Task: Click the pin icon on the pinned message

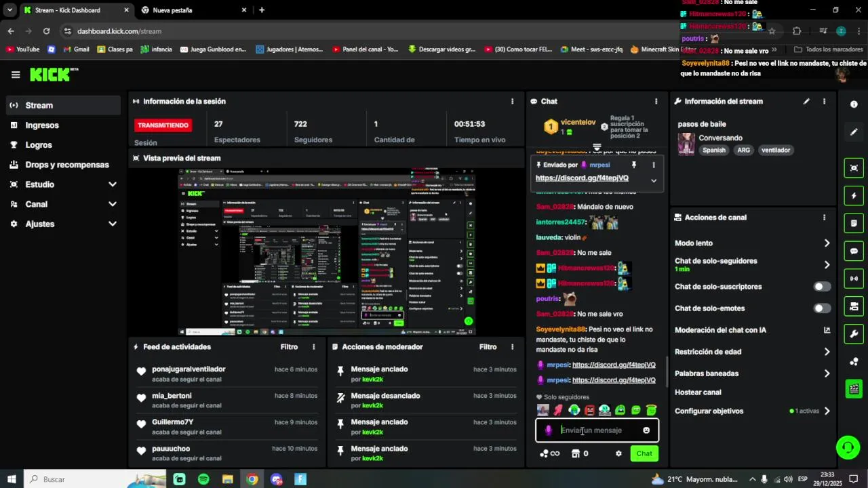Action: [x=634, y=165]
